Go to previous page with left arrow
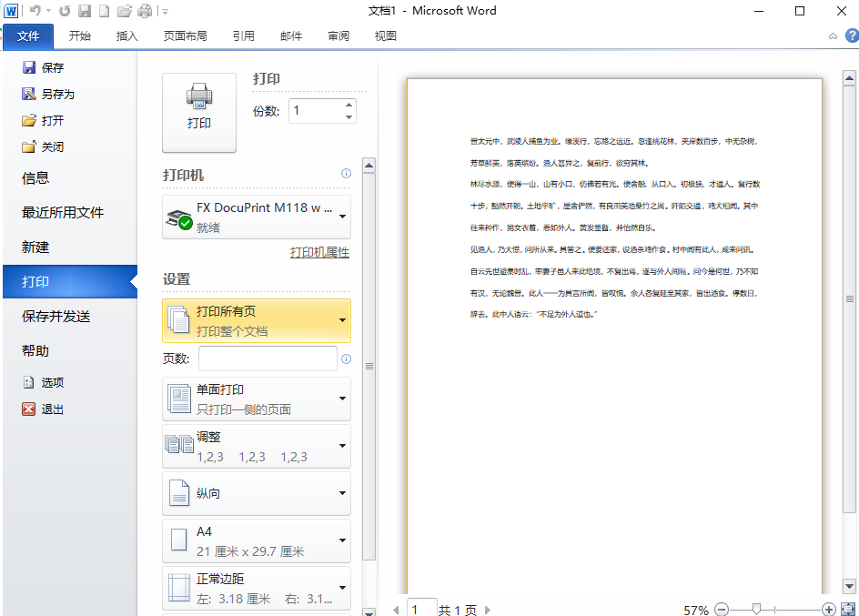The image size is (859, 616). click(x=396, y=610)
